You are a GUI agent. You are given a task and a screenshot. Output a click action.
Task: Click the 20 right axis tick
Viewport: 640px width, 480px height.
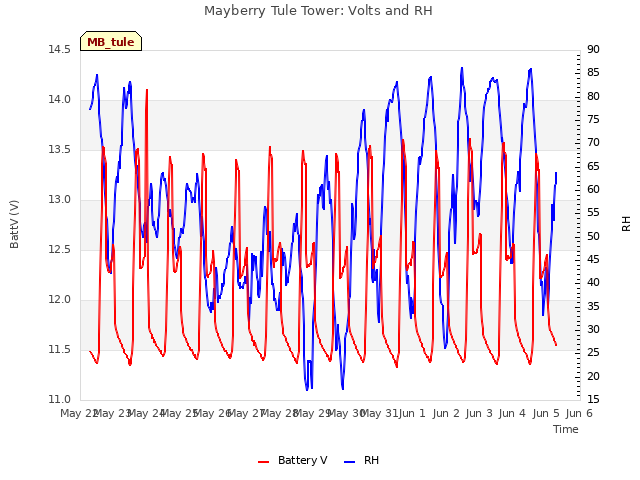tap(593, 376)
